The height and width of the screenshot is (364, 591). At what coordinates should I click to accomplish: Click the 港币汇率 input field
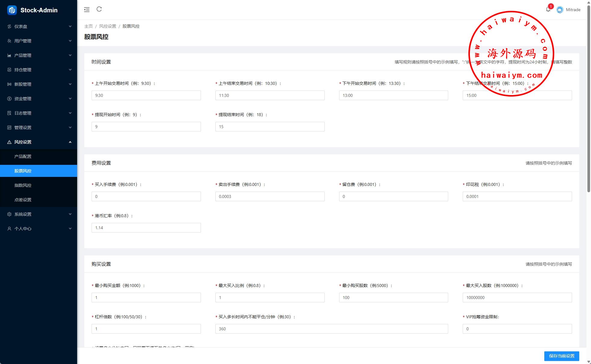tap(146, 228)
